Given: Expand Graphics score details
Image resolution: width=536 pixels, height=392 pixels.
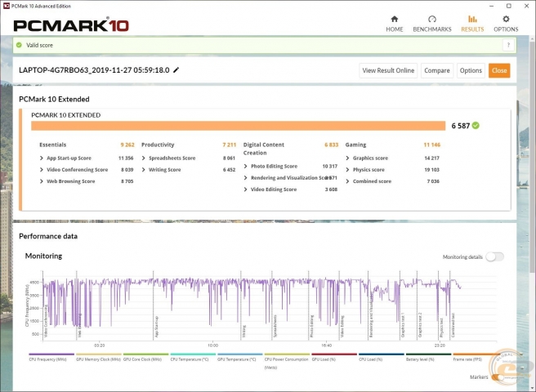Looking at the screenshot, I should click(347, 158).
